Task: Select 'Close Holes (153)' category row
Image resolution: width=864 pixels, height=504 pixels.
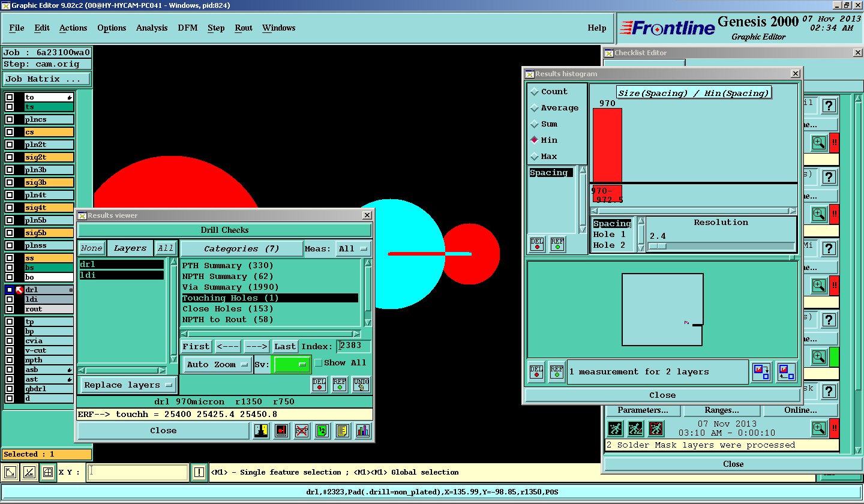Action: [270, 309]
